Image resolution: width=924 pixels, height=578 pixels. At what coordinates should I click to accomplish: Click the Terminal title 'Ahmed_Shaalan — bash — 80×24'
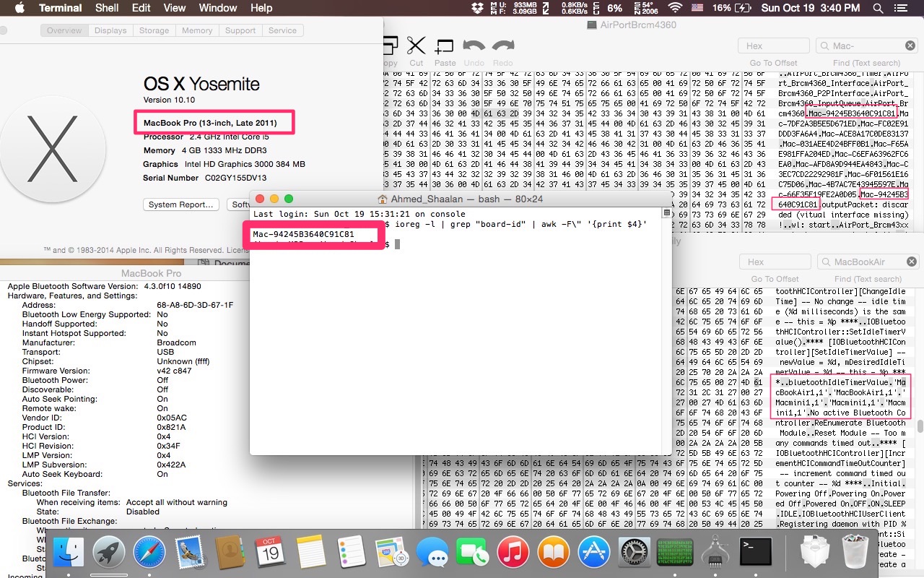pos(466,199)
